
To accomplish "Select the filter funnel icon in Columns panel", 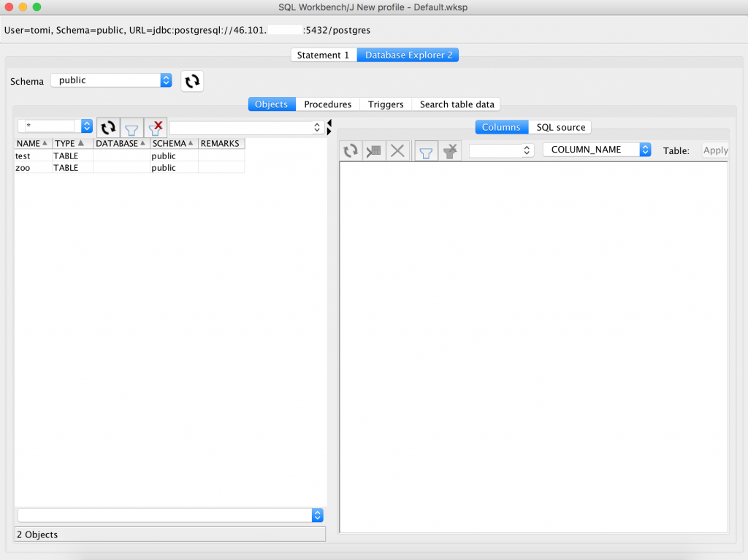I will [x=426, y=150].
